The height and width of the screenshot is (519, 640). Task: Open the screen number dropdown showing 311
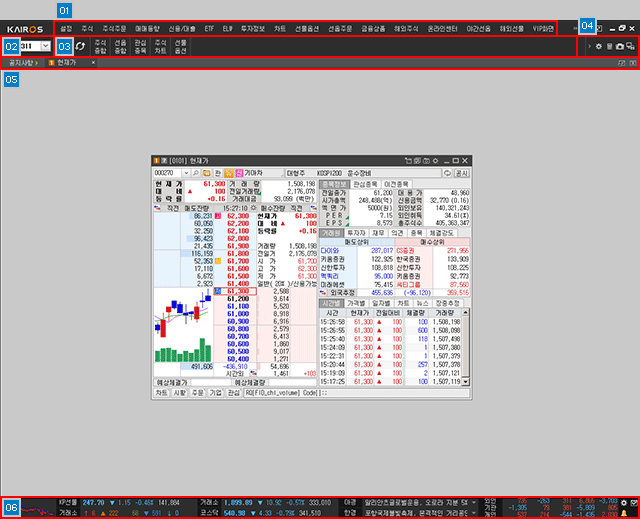[x=46, y=46]
